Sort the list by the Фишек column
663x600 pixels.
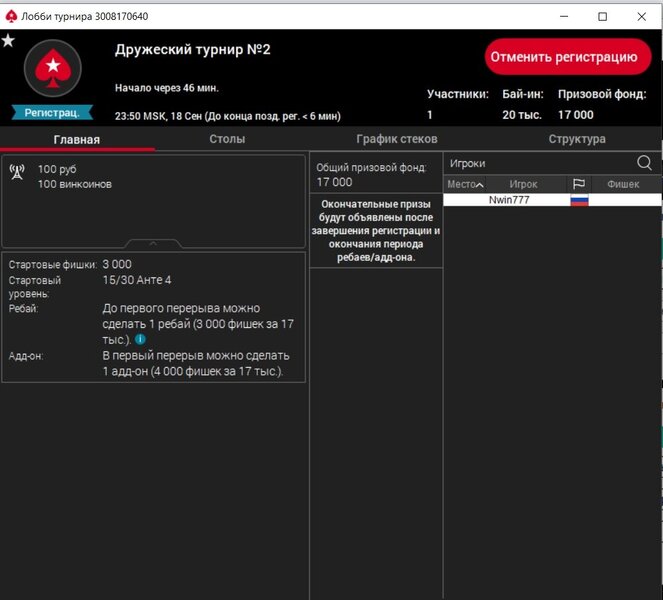coord(623,184)
